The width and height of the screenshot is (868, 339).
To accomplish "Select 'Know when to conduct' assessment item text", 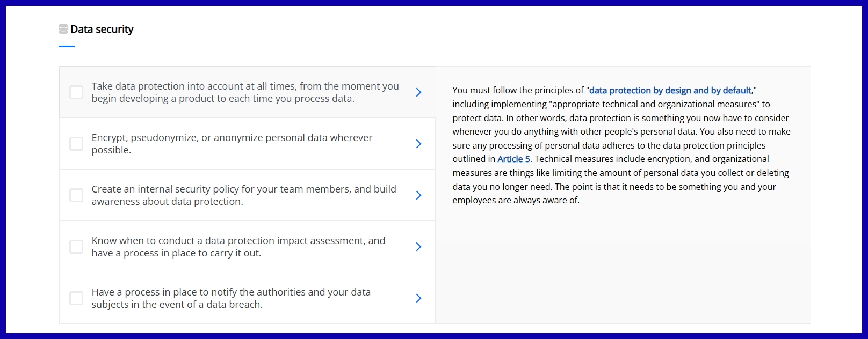I will coord(238,247).
